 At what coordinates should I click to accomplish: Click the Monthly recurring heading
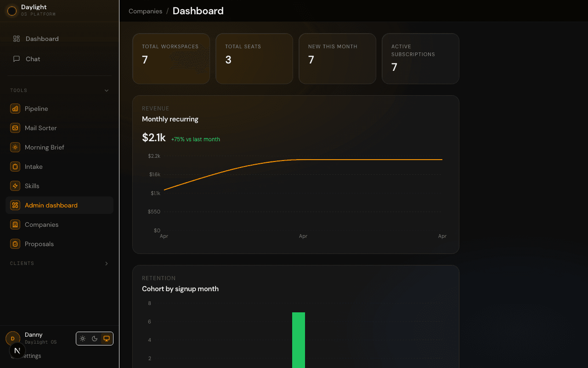coord(170,119)
